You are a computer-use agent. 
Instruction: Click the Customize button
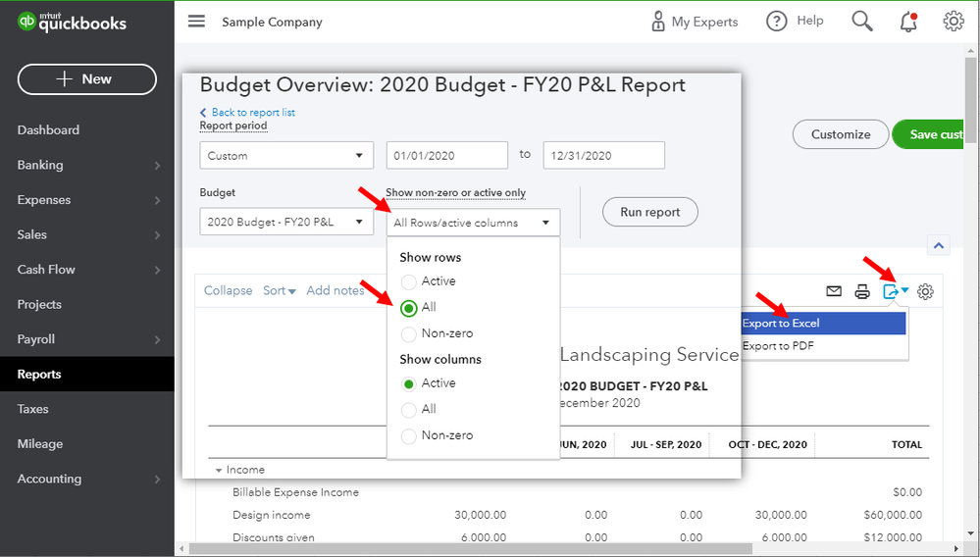point(841,134)
